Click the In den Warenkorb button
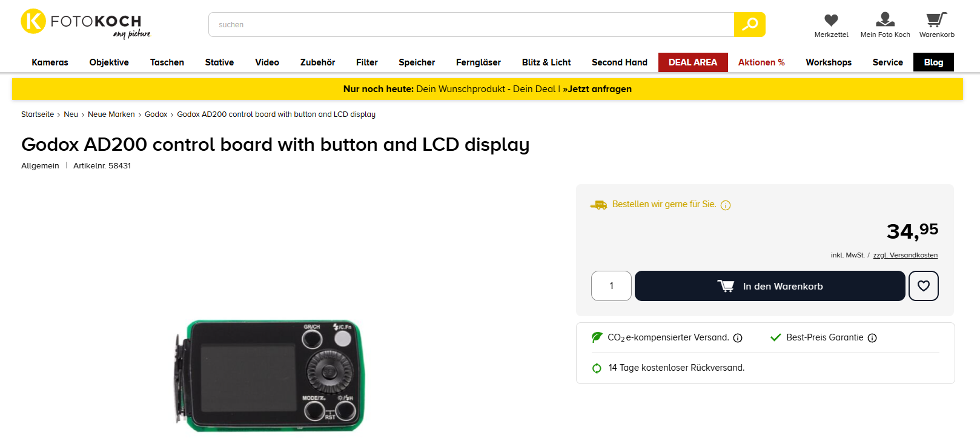 [x=770, y=286]
